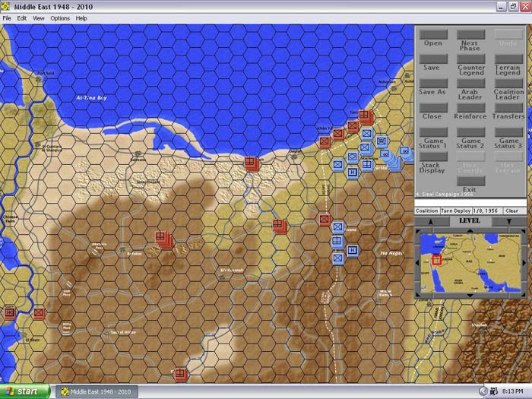The image size is (532, 399).
Task: Advance with the Next Phase button
Action: 470,34
